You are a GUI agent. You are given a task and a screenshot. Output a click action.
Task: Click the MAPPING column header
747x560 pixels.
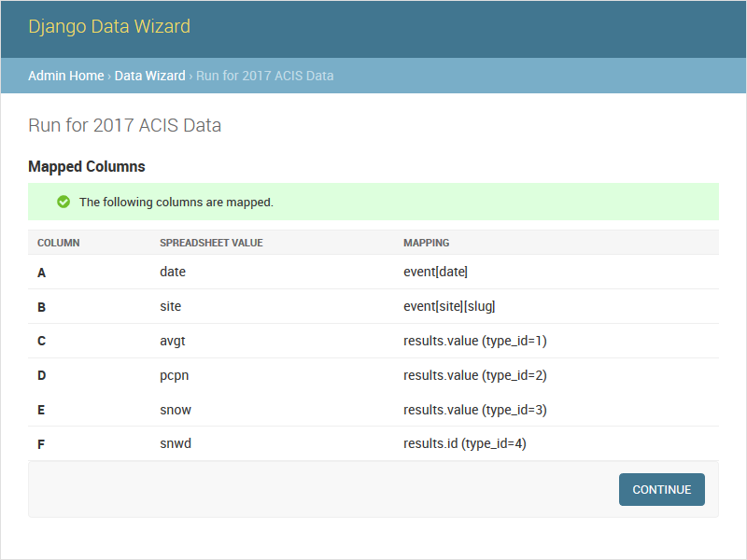(x=426, y=243)
